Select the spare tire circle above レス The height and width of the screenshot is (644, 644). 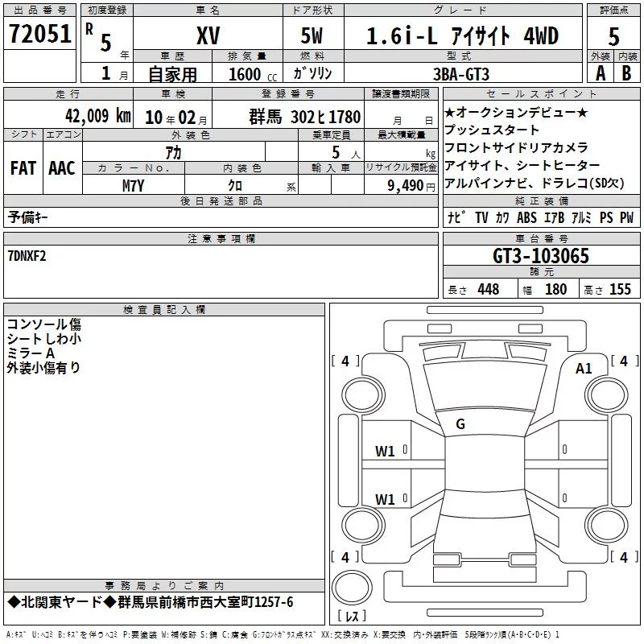click(351, 586)
